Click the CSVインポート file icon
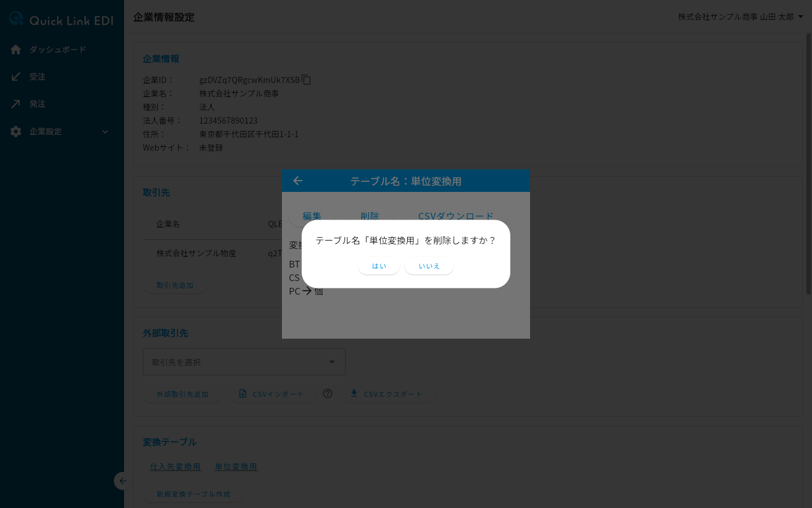 (243, 393)
